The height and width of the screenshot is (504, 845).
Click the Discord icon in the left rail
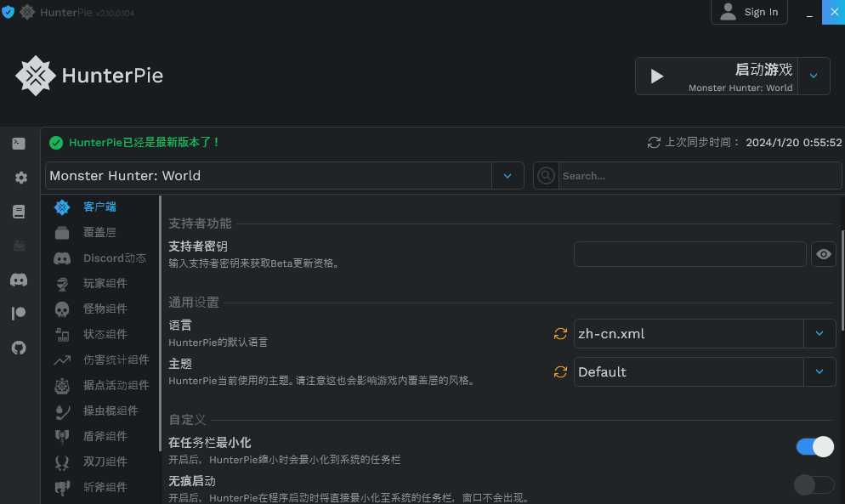(x=19, y=280)
